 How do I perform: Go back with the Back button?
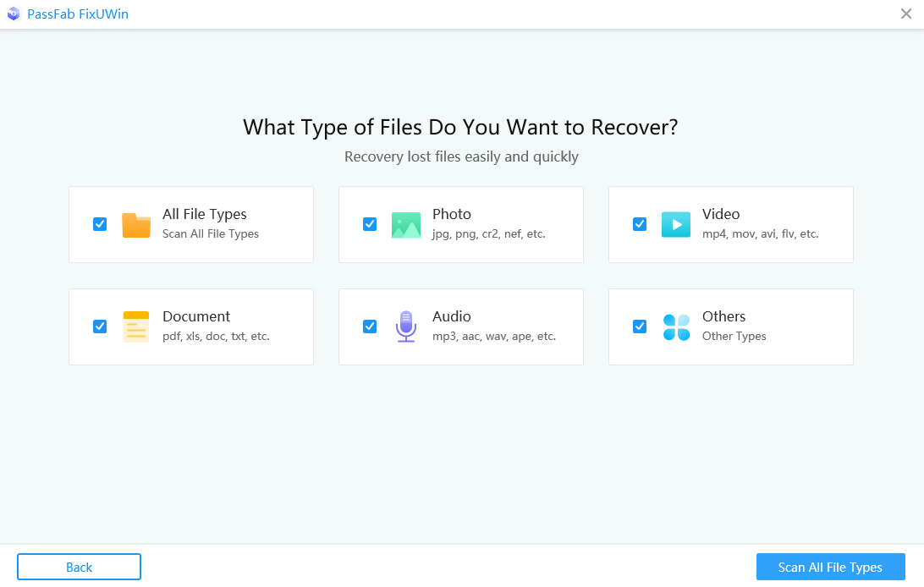[x=79, y=567]
